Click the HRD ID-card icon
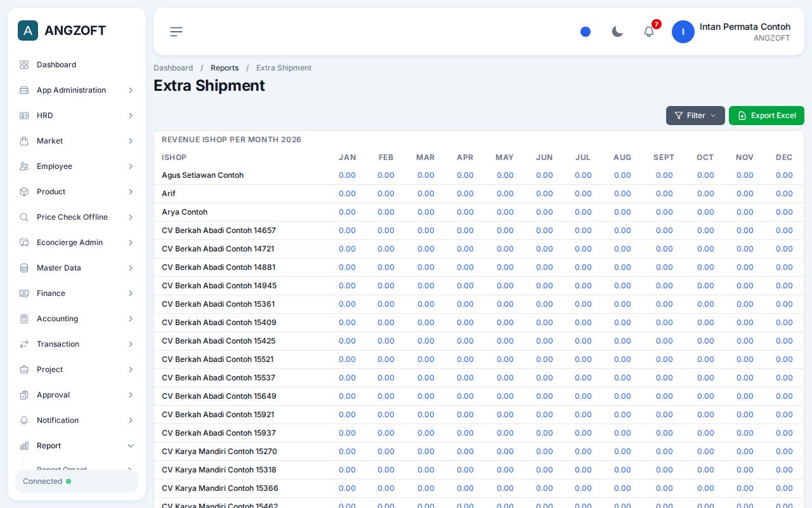Image resolution: width=812 pixels, height=508 pixels. (x=24, y=116)
